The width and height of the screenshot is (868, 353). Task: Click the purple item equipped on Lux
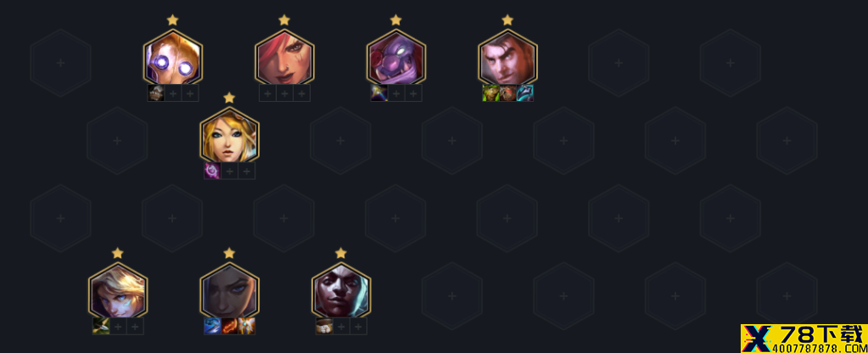click(x=212, y=171)
